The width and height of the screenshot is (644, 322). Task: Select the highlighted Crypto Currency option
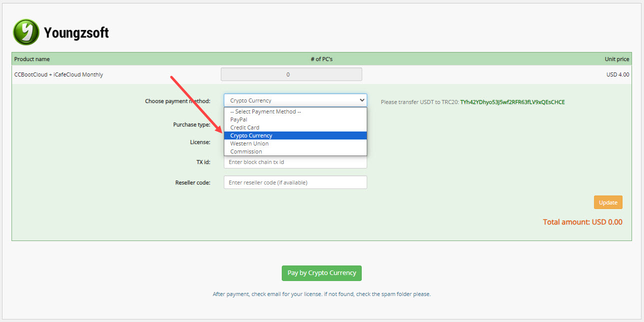251,135
